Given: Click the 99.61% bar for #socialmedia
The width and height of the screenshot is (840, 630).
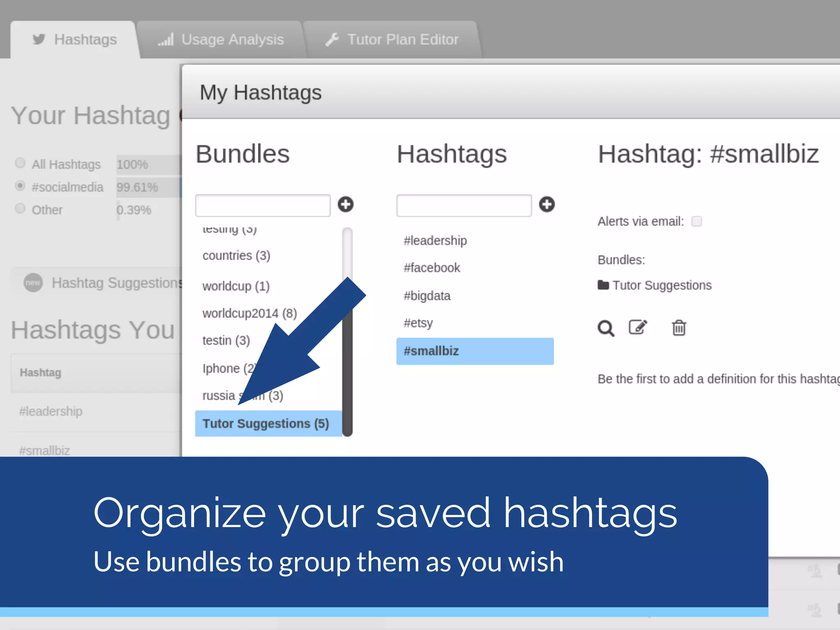Looking at the screenshot, I should coord(148,187).
